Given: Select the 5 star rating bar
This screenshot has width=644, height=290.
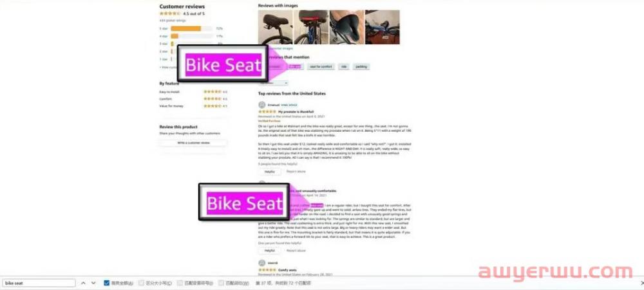Looking at the screenshot, I should [x=191, y=29].
